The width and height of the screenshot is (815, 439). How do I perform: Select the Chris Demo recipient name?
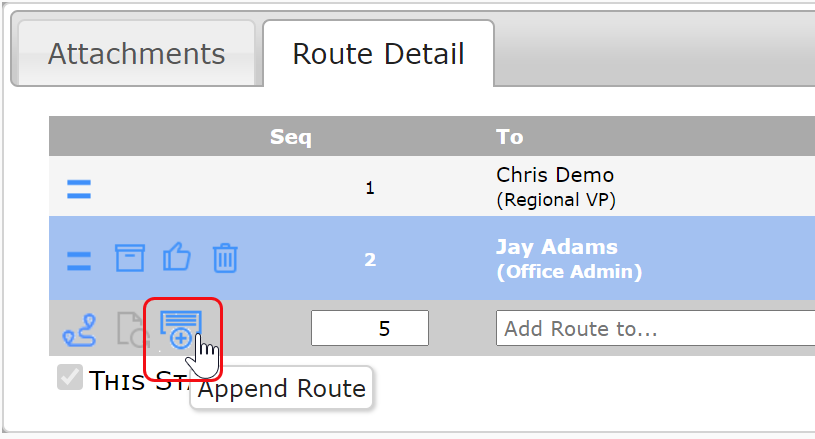tap(555, 175)
